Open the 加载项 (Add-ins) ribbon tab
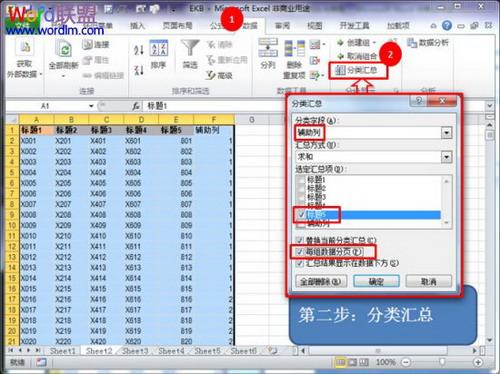This screenshot has width=500, height=374. pos(398,25)
